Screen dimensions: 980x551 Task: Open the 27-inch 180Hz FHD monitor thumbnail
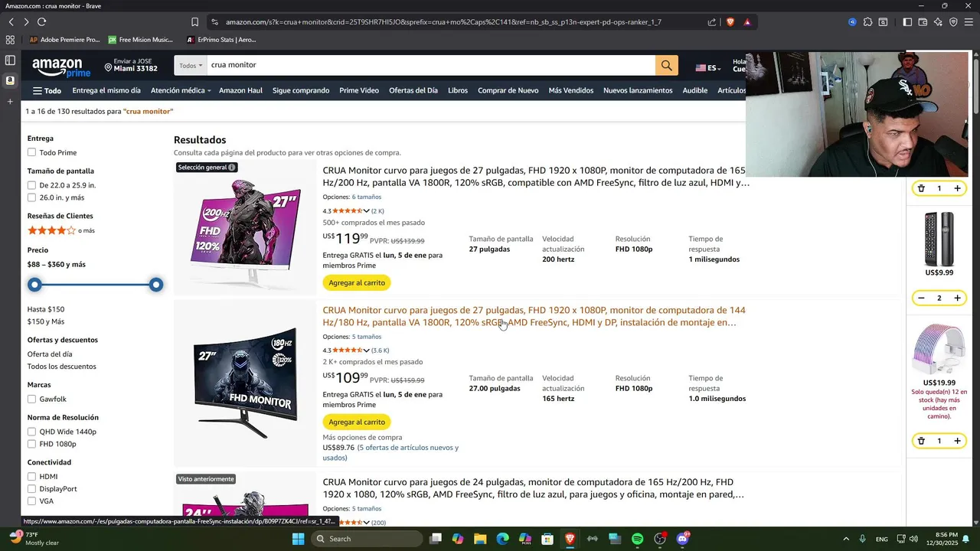click(245, 383)
